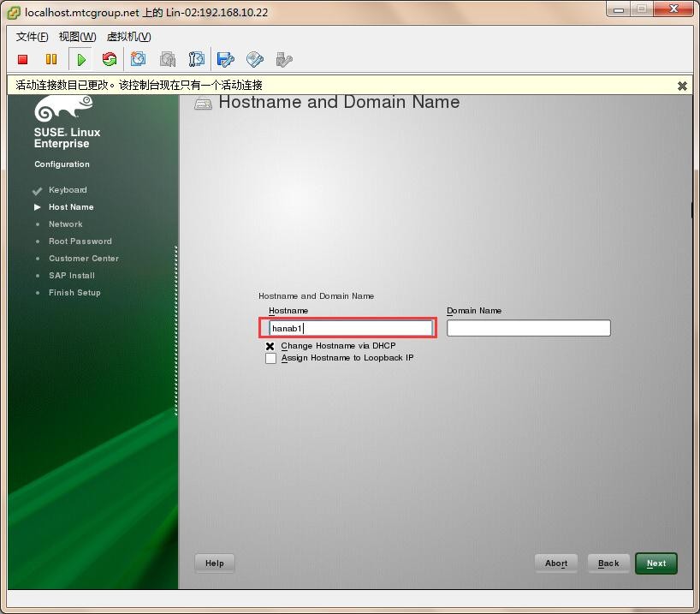The image size is (700, 614).
Task: Open the 虚拟机(V) menu
Action: 129,37
